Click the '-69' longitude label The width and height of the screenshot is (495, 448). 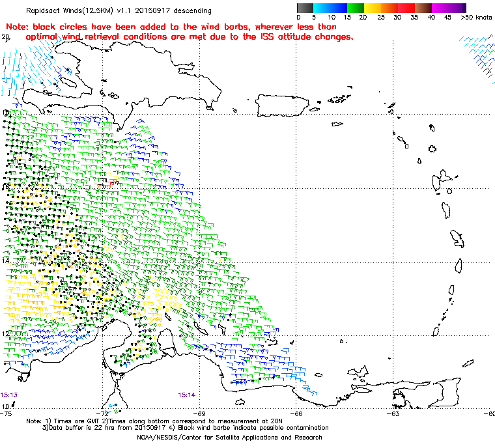(x=199, y=413)
